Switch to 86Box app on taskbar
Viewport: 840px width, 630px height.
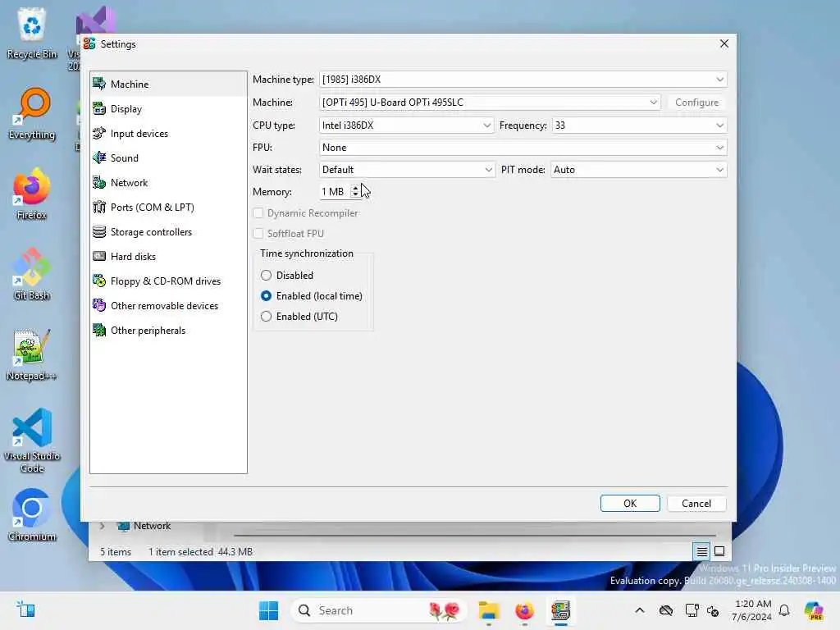(560, 610)
